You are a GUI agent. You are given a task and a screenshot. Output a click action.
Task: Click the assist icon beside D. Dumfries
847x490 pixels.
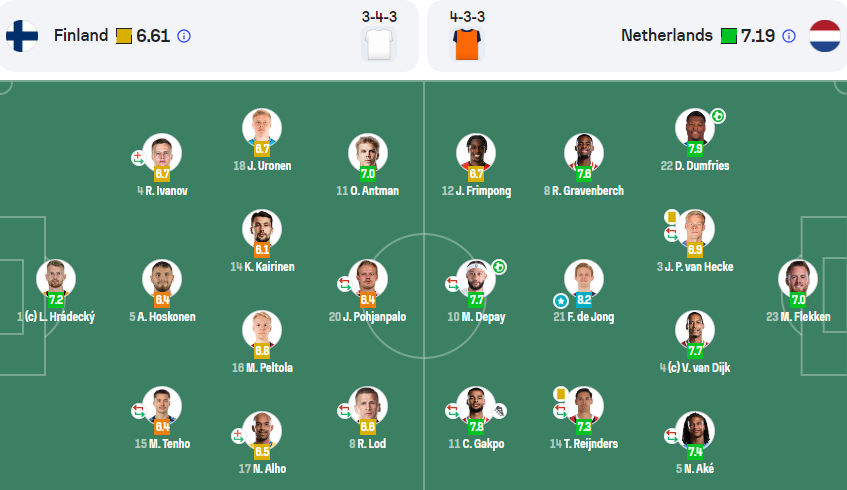[x=717, y=116]
